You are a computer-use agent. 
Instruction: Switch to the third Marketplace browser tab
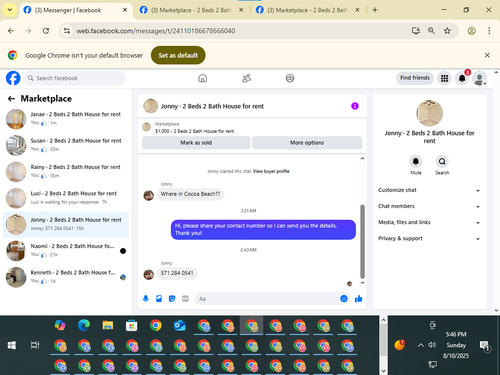click(307, 10)
